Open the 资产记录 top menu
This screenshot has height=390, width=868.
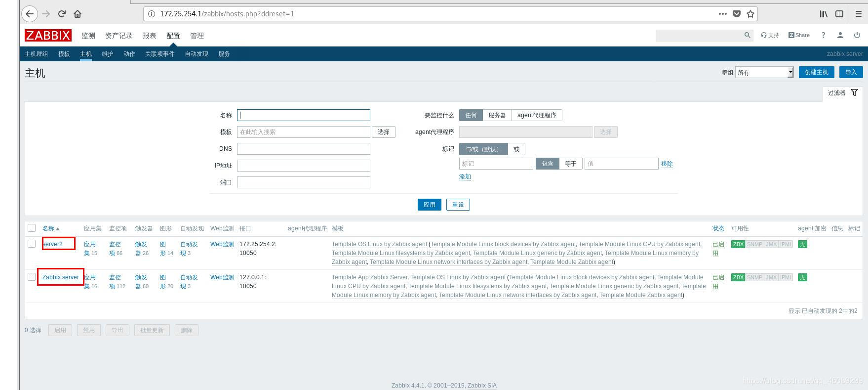pyautogui.click(x=118, y=36)
